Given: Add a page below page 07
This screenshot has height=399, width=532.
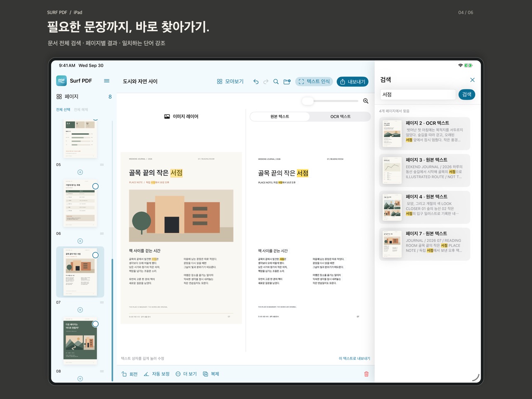Looking at the screenshot, I should (80, 310).
